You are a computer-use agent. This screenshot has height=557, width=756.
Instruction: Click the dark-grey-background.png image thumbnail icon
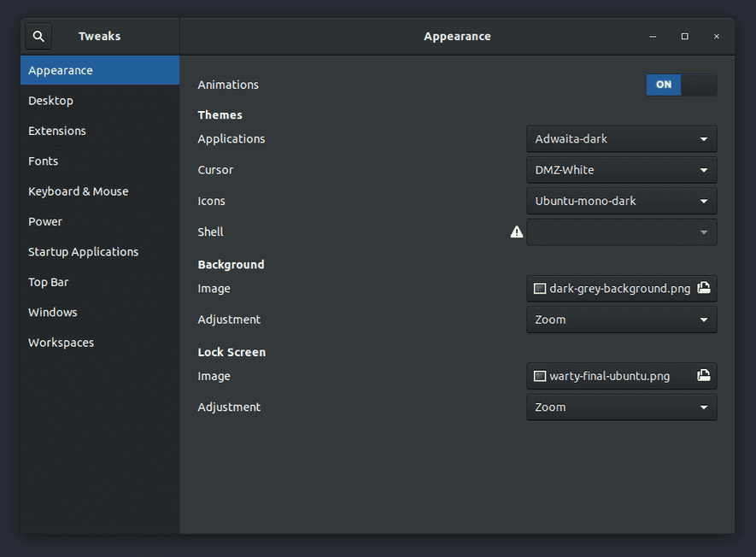pos(540,289)
